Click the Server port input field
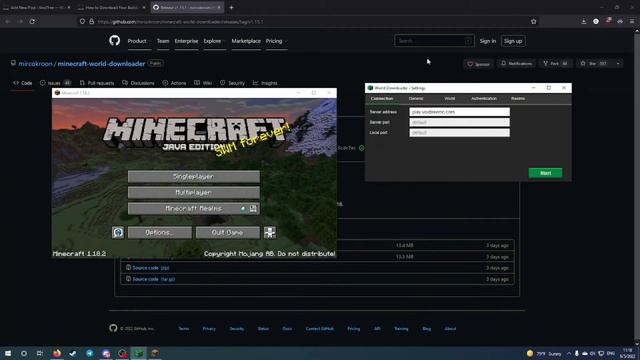The image size is (640, 360). (x=459, y=122)
